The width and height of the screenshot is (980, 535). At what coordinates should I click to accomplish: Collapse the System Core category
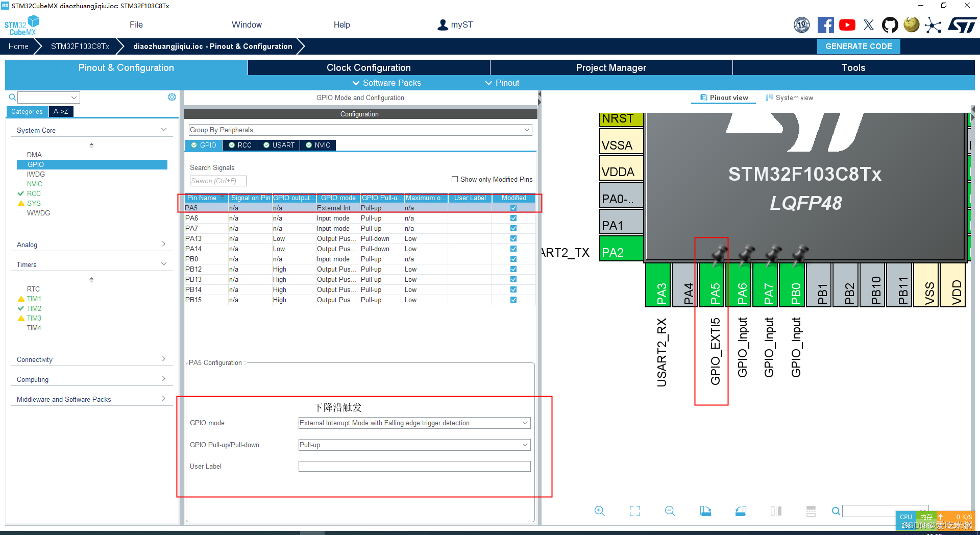click(x=92, y=130)
